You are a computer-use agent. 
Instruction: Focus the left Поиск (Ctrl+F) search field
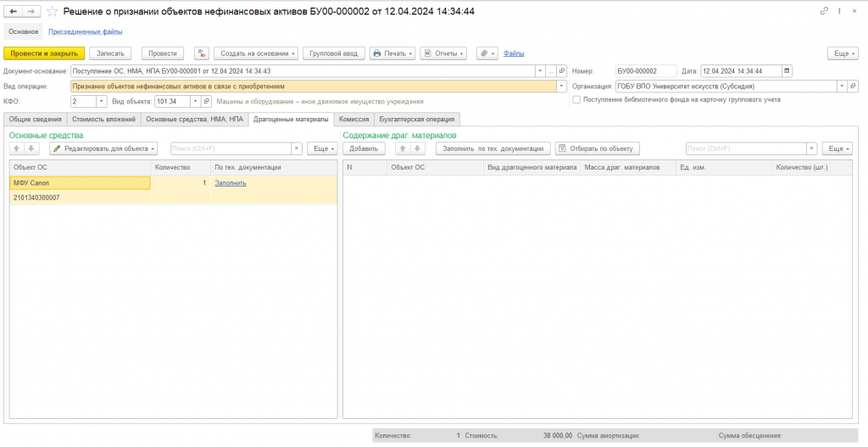(x=231, y=148)
